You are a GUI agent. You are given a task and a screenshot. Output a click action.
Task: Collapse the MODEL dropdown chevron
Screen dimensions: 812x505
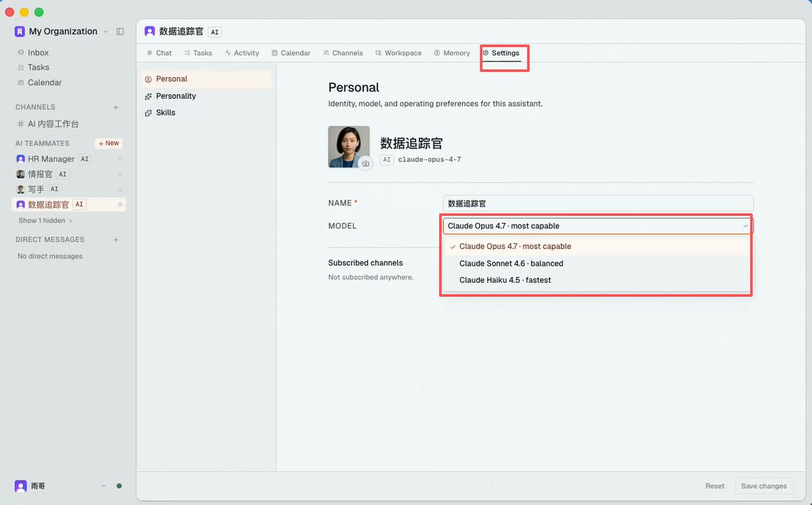pyautogui.click(x=745, y=226)
